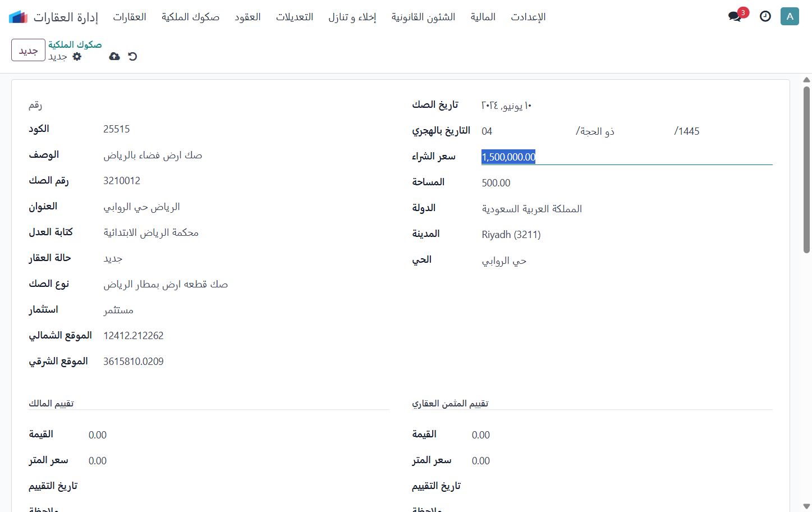Click the جديد button
Viewport: 812px width, 512px height.
[28, 50]
